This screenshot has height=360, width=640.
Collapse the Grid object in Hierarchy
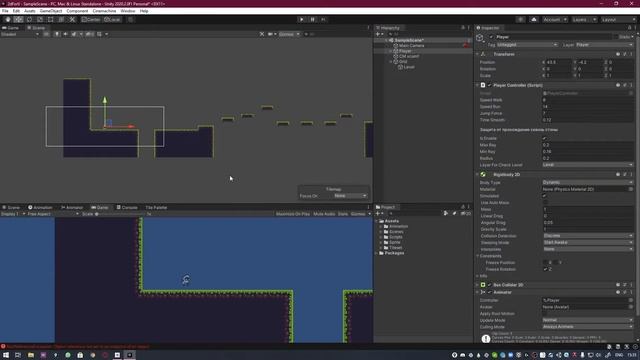pyautogui.click(x=391, y=62)
